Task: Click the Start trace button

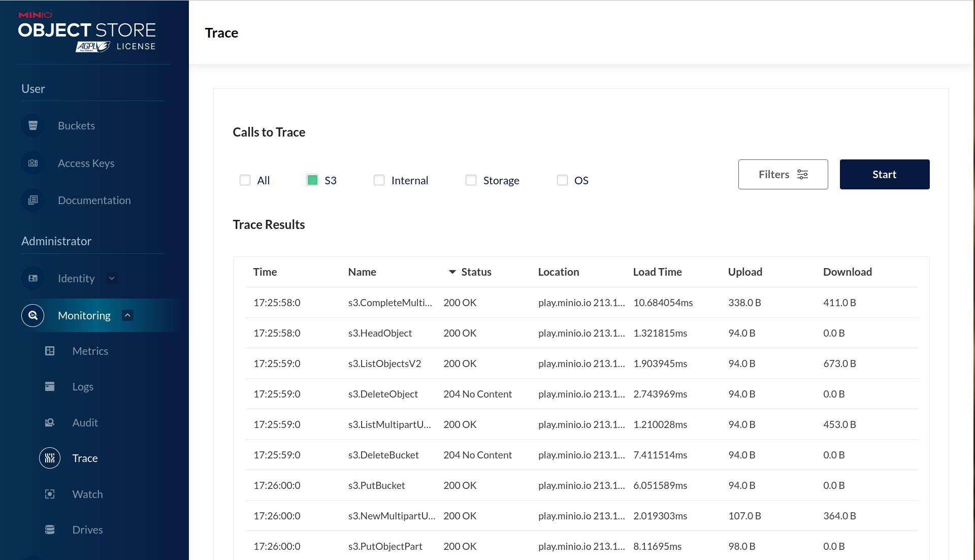Action: click(x=885, y=174)
